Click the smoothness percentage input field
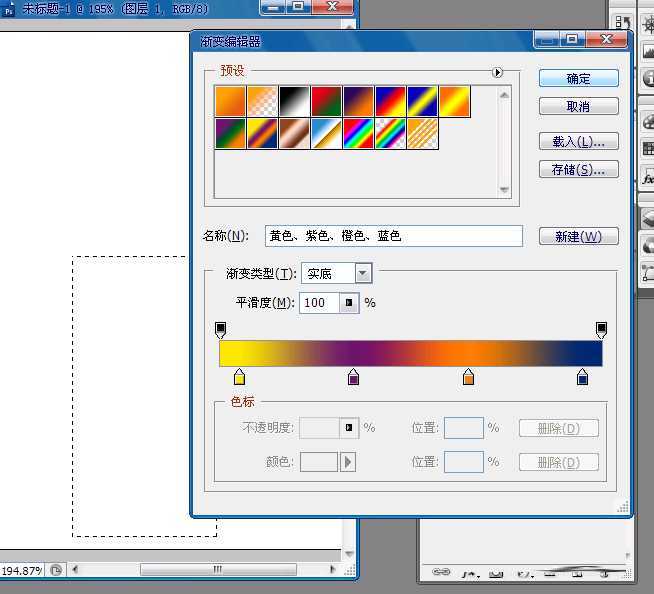The width and height of the screenshot is (654, 594). 319,302
